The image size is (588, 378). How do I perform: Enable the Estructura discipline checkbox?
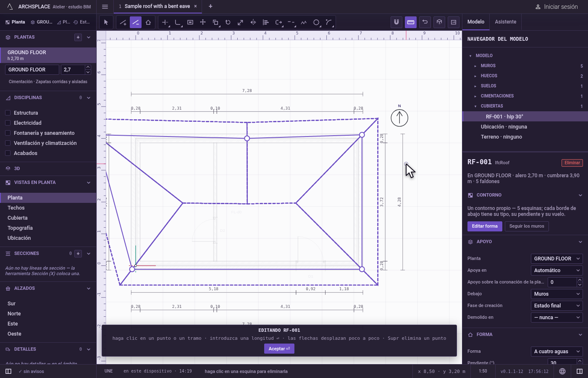[x=8, y=113]
